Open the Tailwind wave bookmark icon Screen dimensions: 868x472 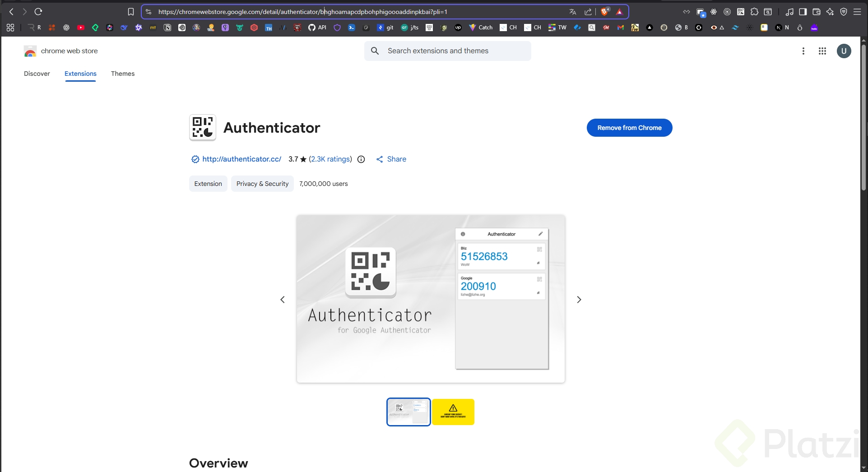[735, 28]
